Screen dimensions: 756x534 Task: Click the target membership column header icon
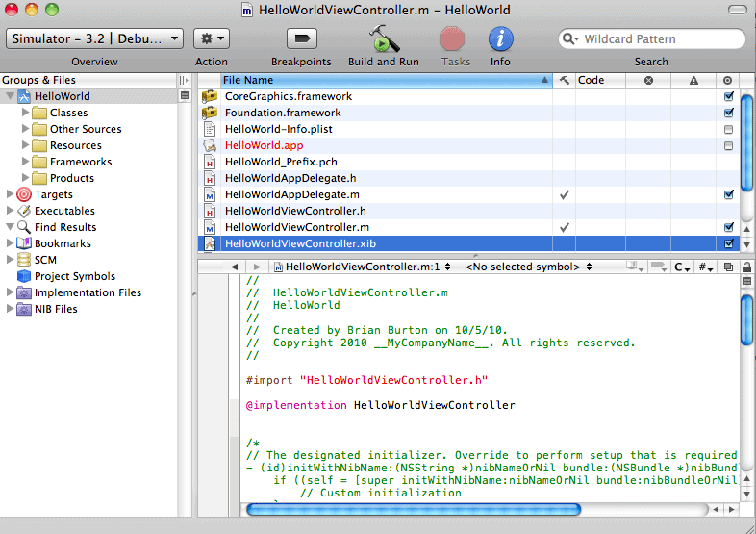click(728, 80)
